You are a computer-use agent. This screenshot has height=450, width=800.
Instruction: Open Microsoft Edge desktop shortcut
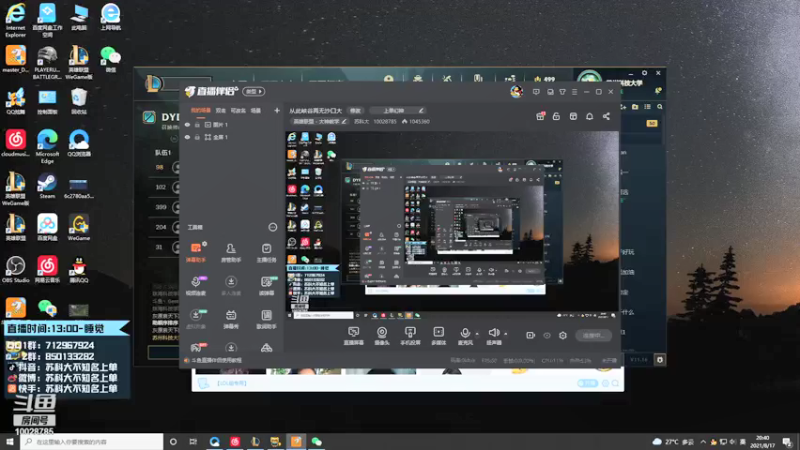pyautogui.click(x=47, y=146)
